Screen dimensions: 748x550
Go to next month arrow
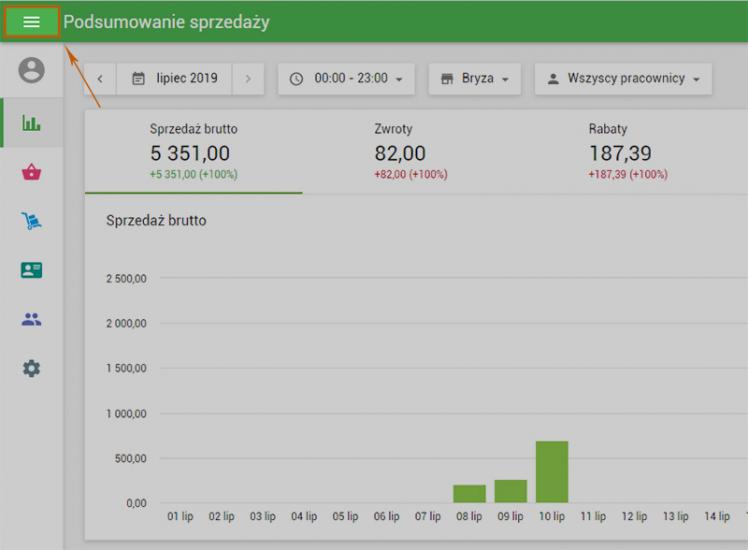coord(248,79)
